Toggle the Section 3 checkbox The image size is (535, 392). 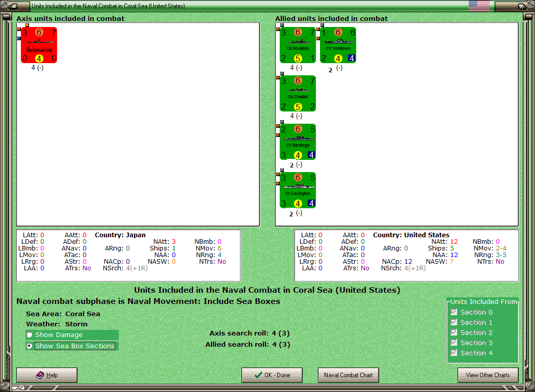click(x=454, y=343)
